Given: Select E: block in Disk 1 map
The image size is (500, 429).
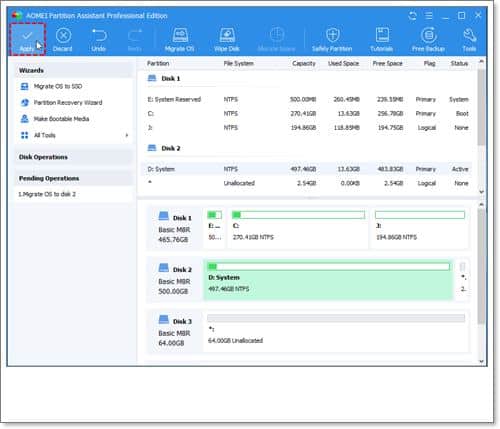Looking at the screenshot, I should point(214,228).
